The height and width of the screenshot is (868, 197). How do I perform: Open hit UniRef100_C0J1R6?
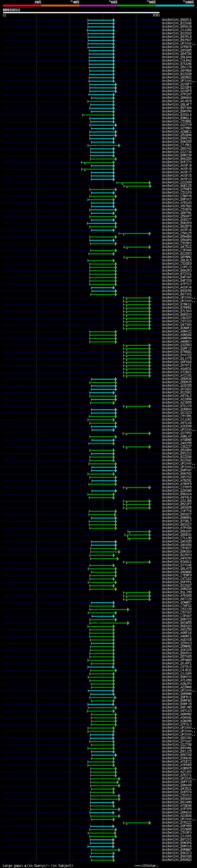click(177, 30)
